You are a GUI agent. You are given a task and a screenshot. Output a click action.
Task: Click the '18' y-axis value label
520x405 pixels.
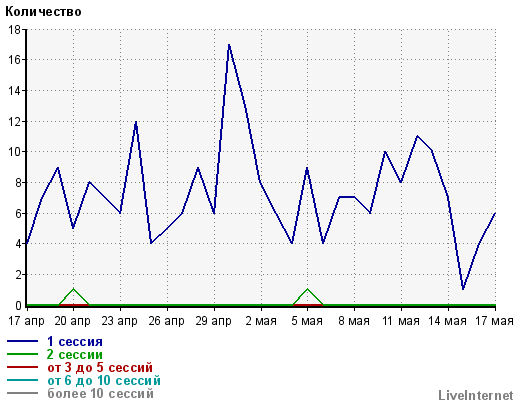(15, 30)
